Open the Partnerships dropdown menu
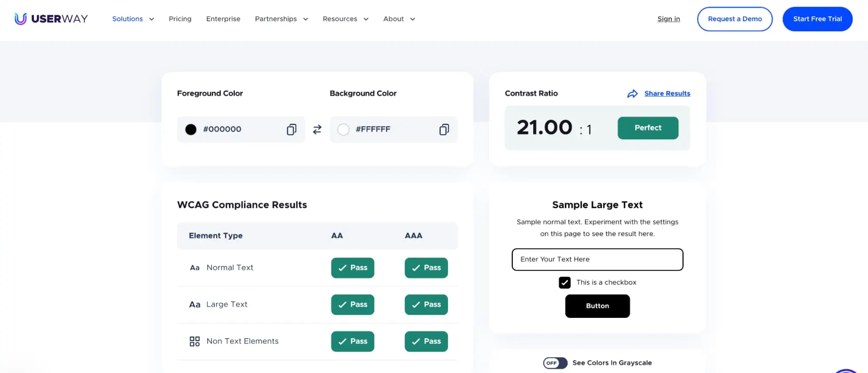Screen dimensions: 868x373 (281, 19)
